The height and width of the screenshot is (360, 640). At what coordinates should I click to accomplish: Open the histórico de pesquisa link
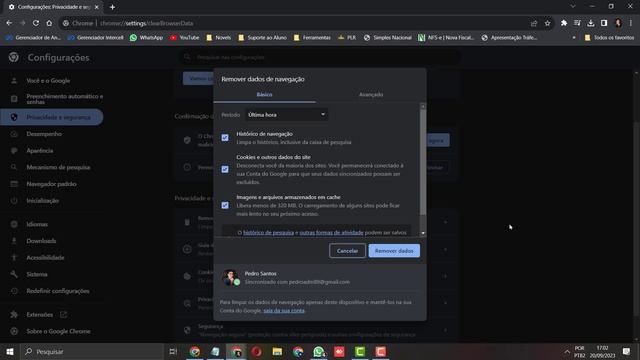coord(268,233)
